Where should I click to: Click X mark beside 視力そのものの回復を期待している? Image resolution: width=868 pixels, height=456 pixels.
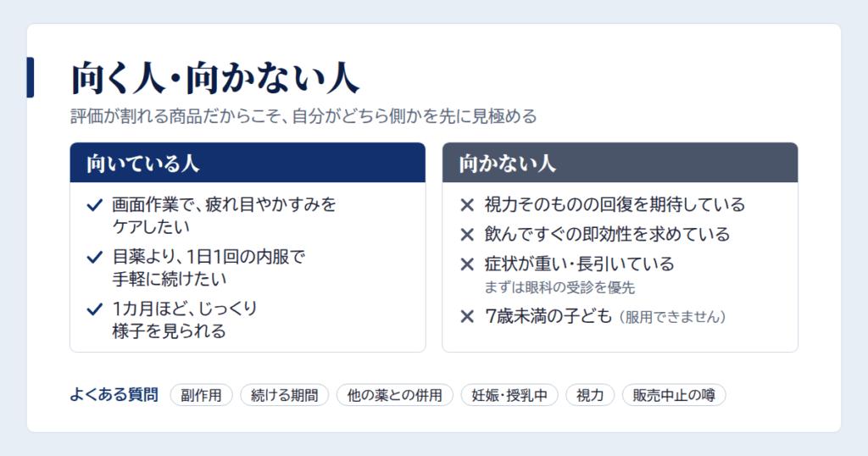point(467,205)
